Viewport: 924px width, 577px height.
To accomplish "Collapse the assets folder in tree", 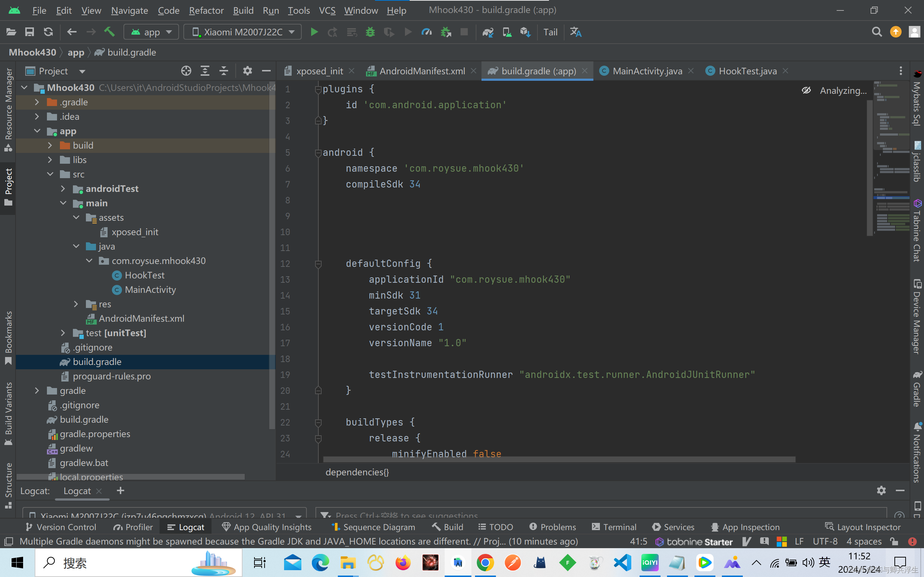I will (77, 217).
